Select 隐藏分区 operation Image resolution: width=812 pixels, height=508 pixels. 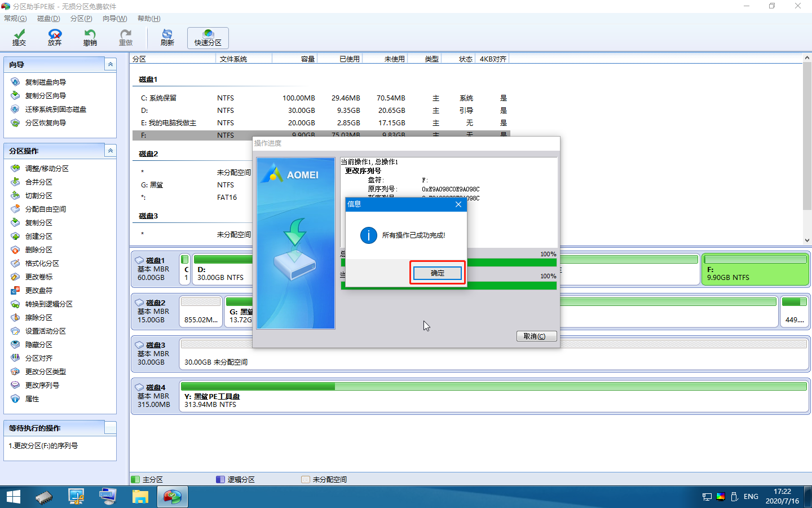pyautogui.click(x=38, y=344)
